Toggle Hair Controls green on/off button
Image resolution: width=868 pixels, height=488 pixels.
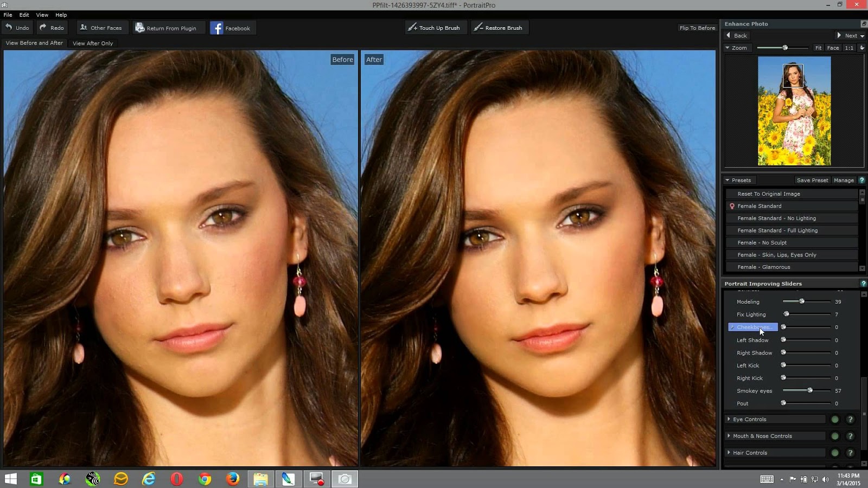click(835, 453)
